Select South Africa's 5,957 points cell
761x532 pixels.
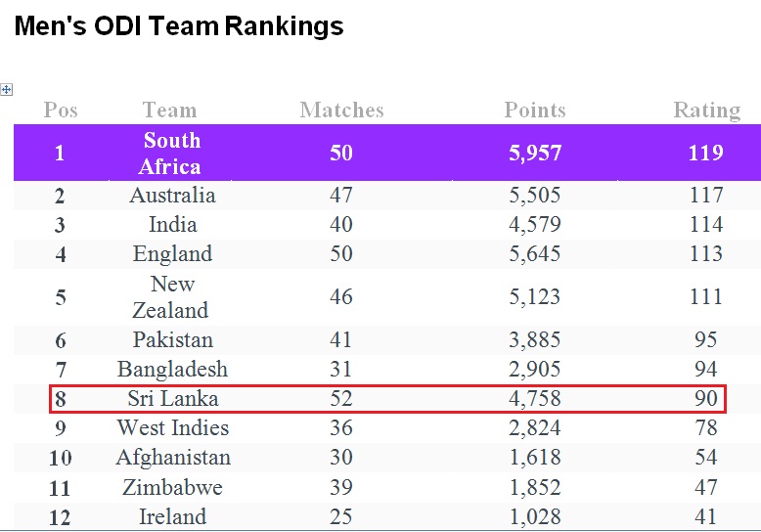click(535, 154)
